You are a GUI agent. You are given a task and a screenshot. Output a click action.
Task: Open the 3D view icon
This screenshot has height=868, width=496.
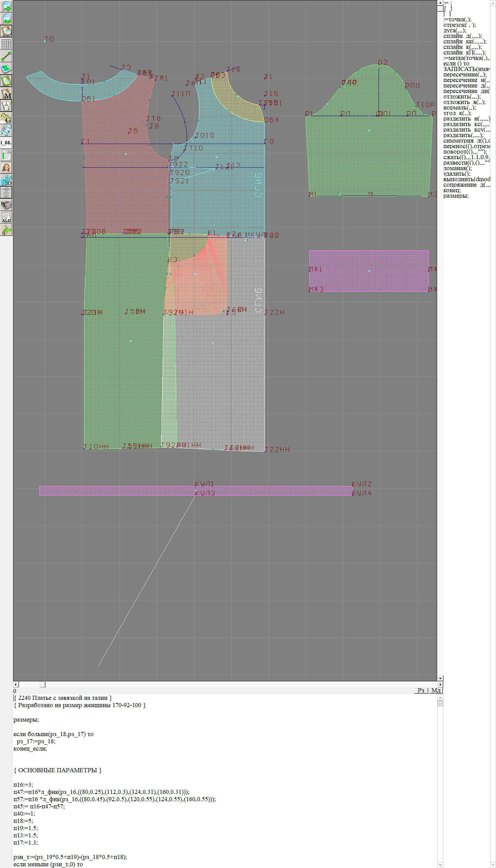pyautogui.click(x=6, y=180)
